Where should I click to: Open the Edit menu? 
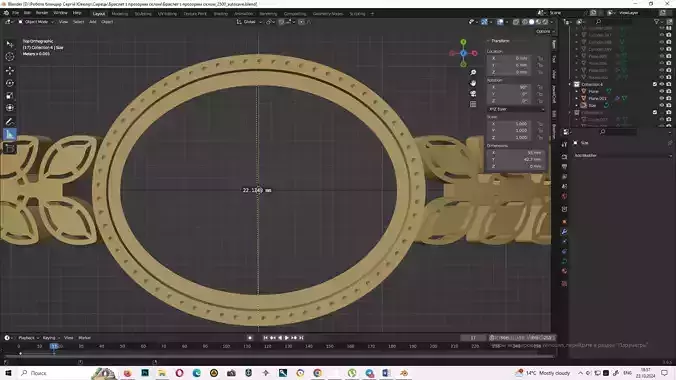click(27, 13)
